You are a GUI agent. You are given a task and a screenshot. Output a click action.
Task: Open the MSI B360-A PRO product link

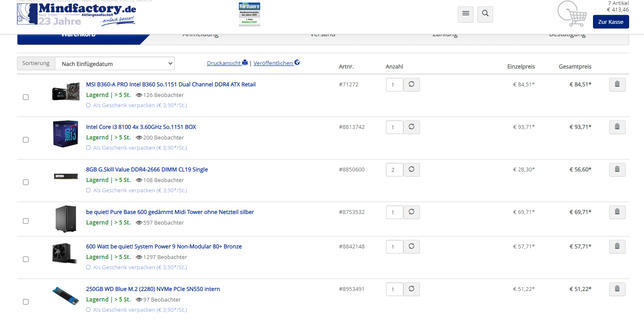(171, 84)
